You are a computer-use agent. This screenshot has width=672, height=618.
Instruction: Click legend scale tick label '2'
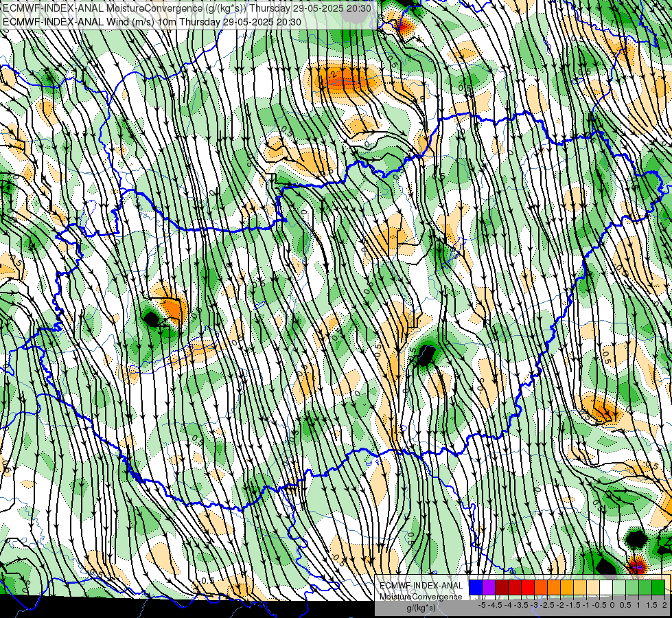click(664, 605)
